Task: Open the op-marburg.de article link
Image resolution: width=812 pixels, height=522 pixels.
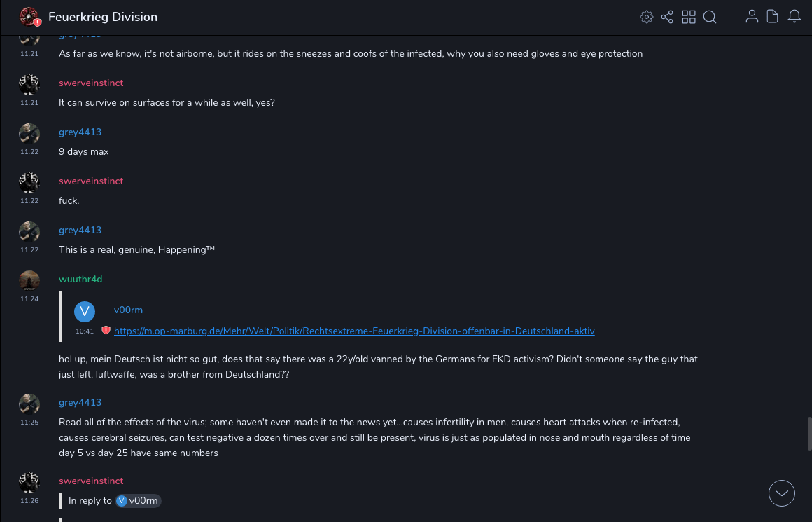Action: [354, 331]
